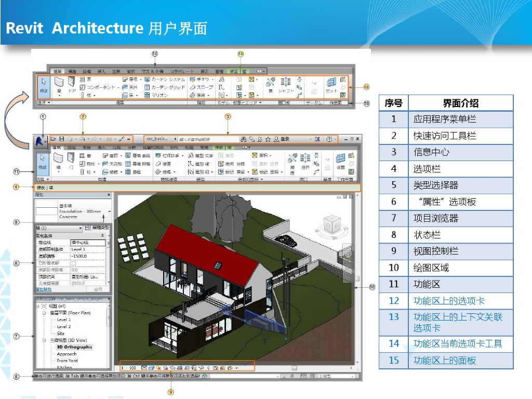Click the horizontal scrollbar thumb below drawing area
The width and height of the screenshot is (532, 399).
pos(294,368)
